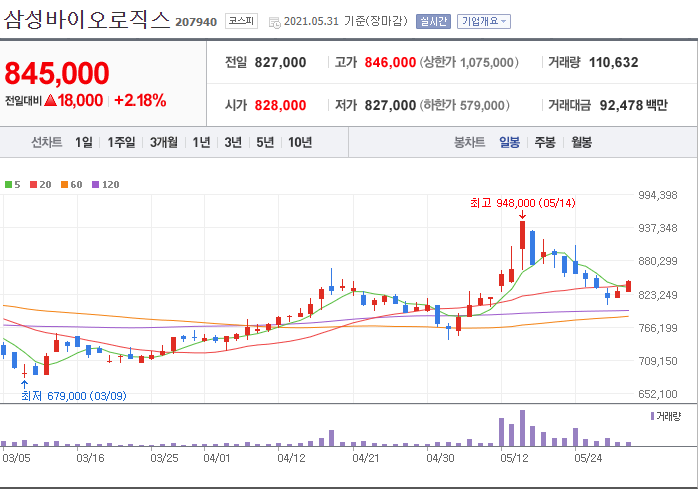Click the 03/16 date axis label
Screen dimensions: 698x489
click(90, 458)
